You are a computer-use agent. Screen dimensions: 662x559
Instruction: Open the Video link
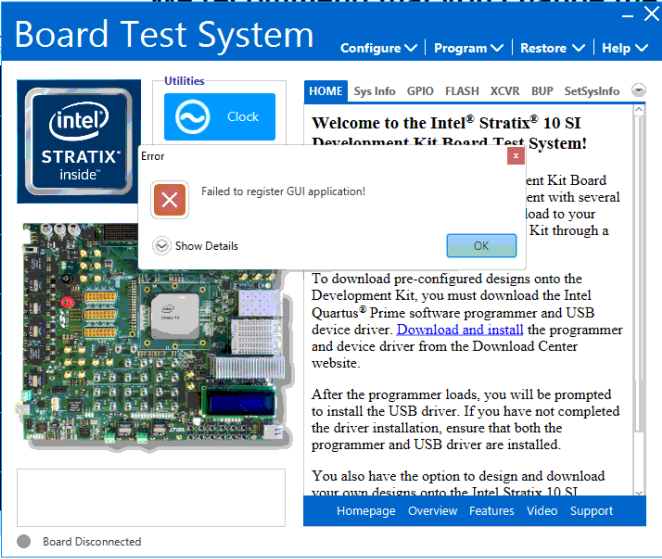click(542, 511)
